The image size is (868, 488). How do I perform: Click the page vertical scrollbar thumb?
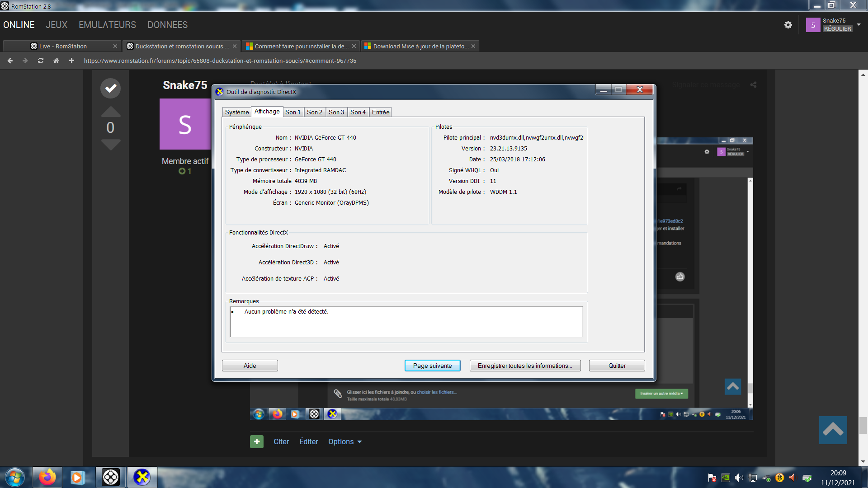click(863, 425)
